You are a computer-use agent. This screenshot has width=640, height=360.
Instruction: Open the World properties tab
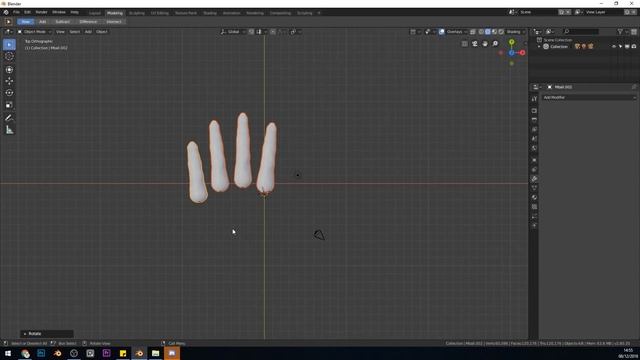534,148
